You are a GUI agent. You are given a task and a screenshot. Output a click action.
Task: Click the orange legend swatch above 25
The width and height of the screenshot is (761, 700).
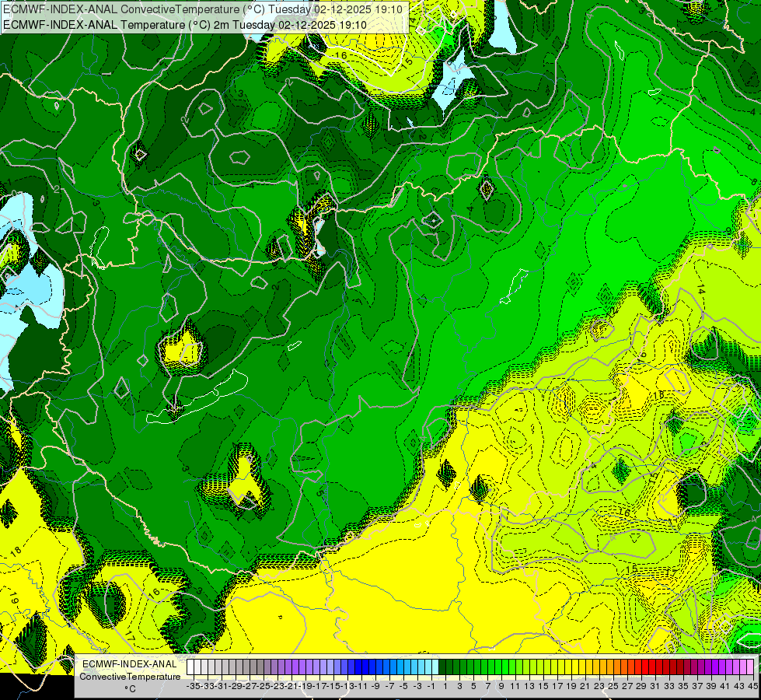pyautogui.click(x=610, y=667)
